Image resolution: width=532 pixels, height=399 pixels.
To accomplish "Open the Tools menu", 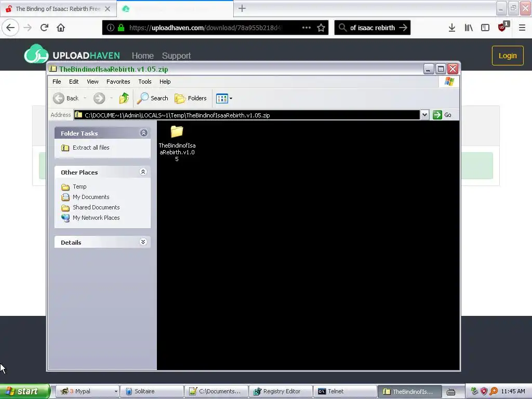I will tap(145, 82).
